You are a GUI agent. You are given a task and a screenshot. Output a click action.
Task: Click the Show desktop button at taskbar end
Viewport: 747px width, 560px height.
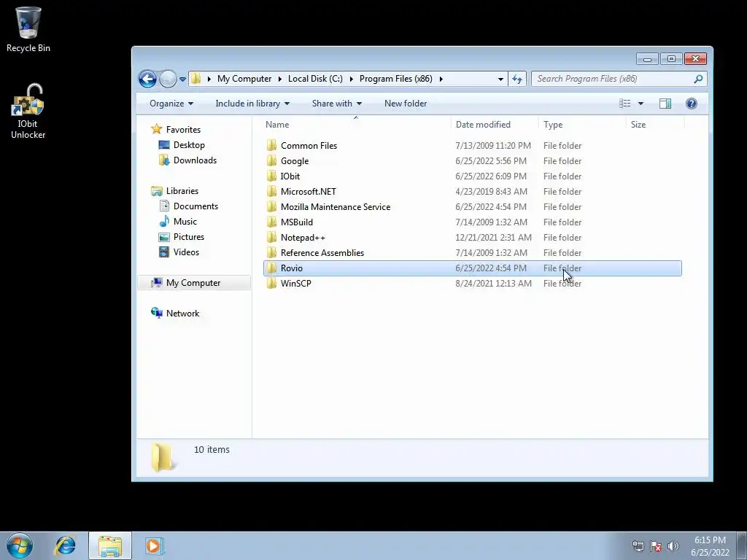click(x=742, y=546)
